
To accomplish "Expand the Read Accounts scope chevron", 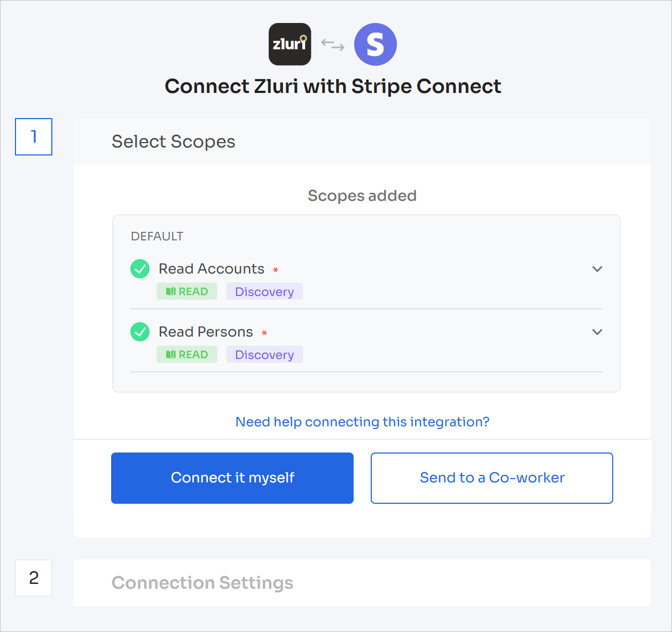I will [597, 269].
